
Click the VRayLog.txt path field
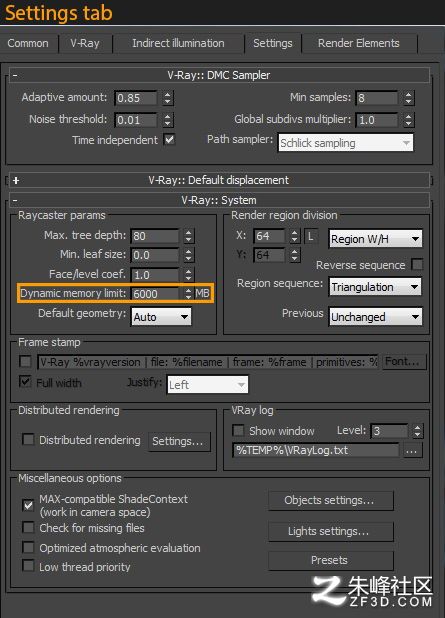click(316, 450)
